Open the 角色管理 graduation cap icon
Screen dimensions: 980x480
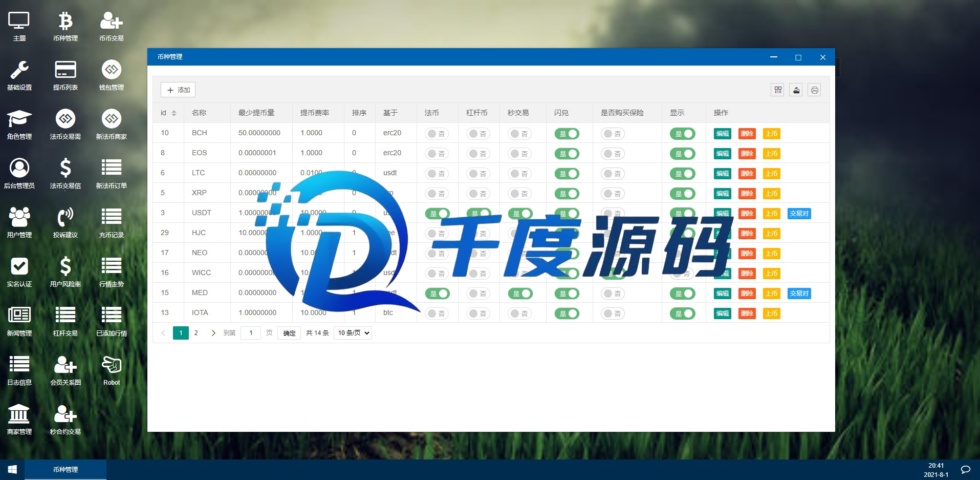tap(19, 125)
